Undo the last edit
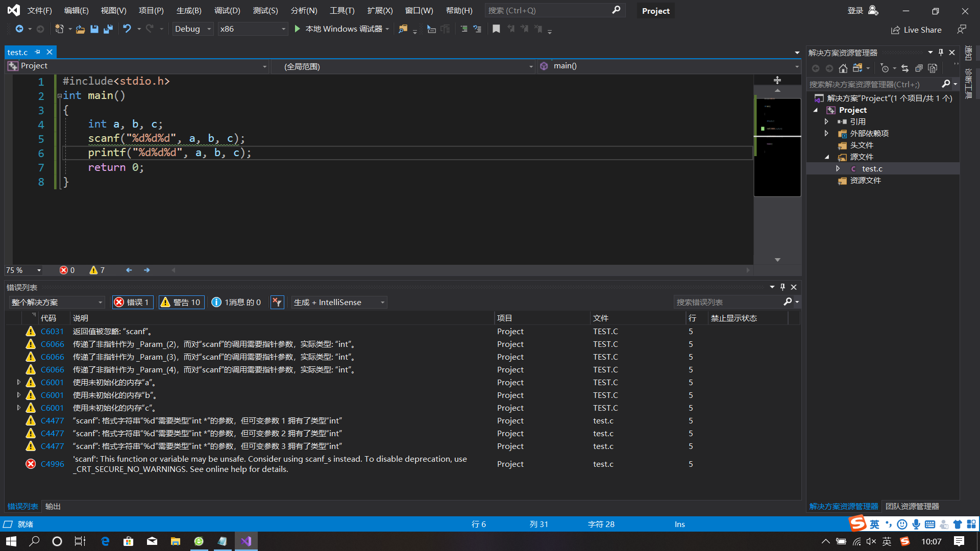The image size is (980, 551). [x=127, y=29]
